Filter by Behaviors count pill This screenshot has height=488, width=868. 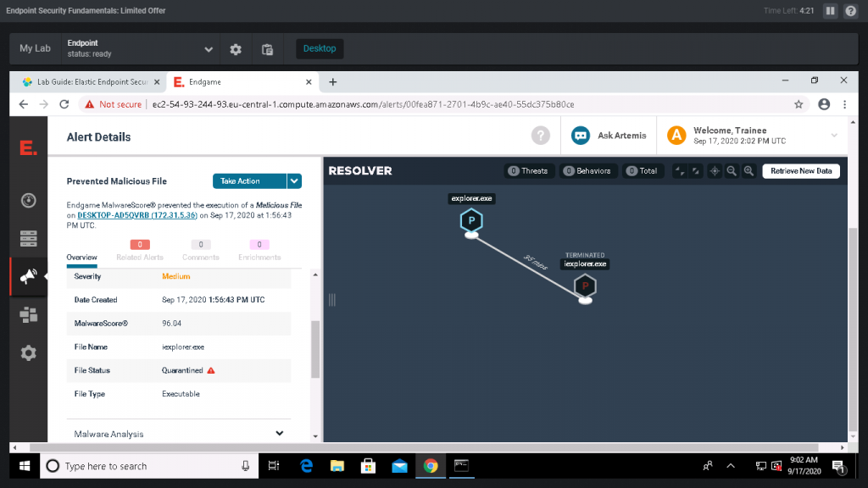coord(587,171)
